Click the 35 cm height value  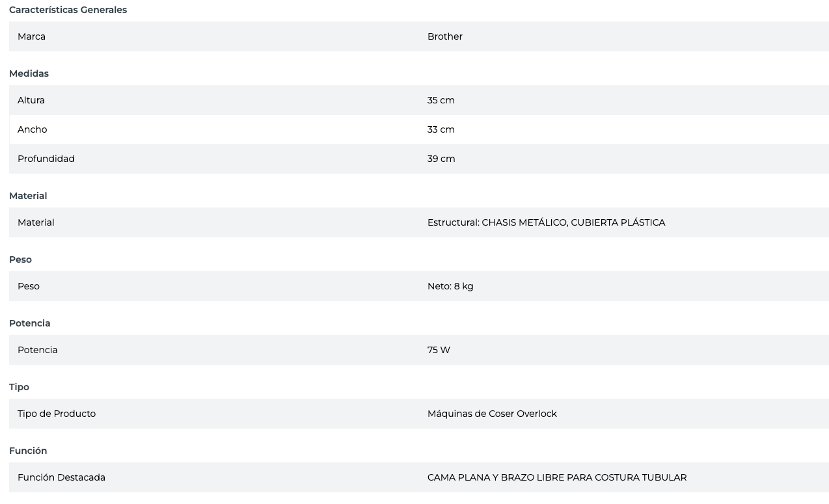[x=441, y=100]
